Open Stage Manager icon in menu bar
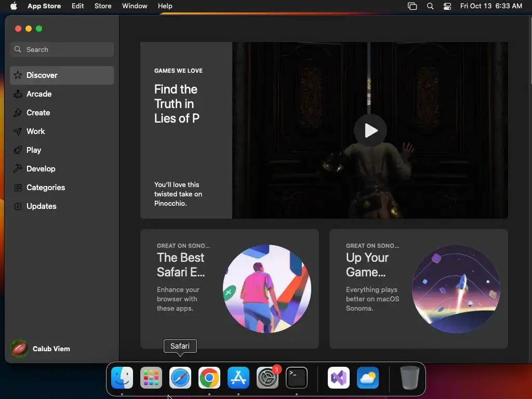This screenshot has width=532, height=399. click(x=412, y=6)
